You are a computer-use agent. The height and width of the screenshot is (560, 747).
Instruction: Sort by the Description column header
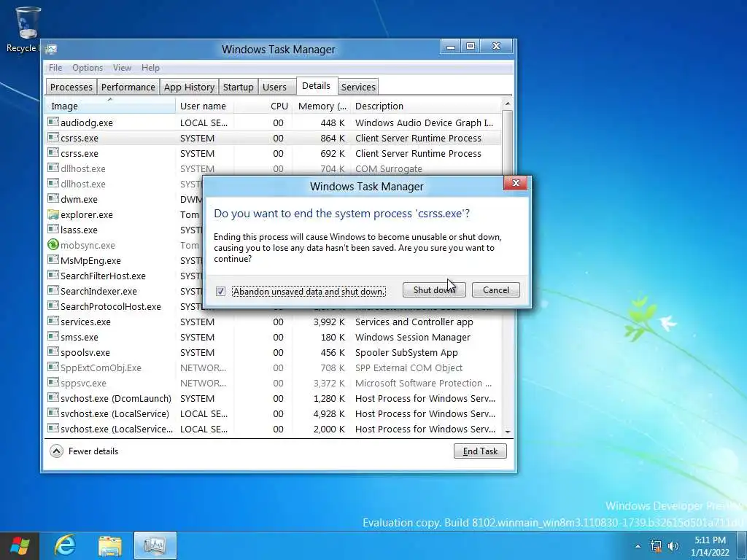[426, 106]
